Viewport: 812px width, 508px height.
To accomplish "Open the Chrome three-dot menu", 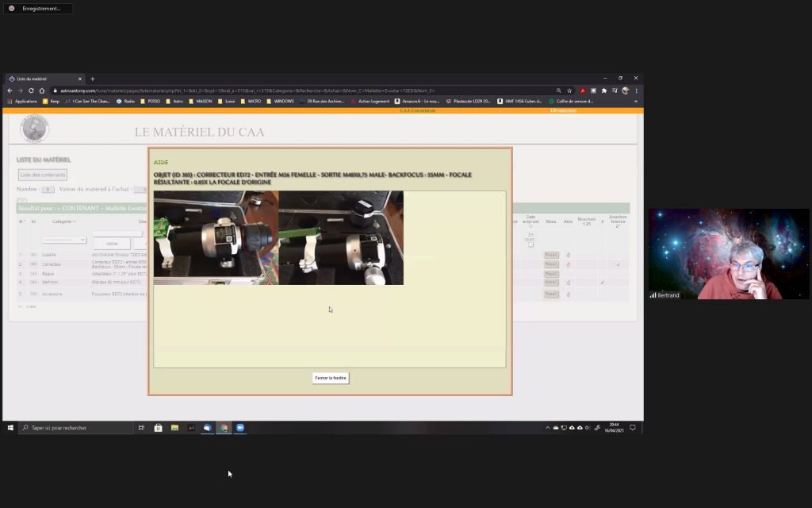I will tap(637, 90).
